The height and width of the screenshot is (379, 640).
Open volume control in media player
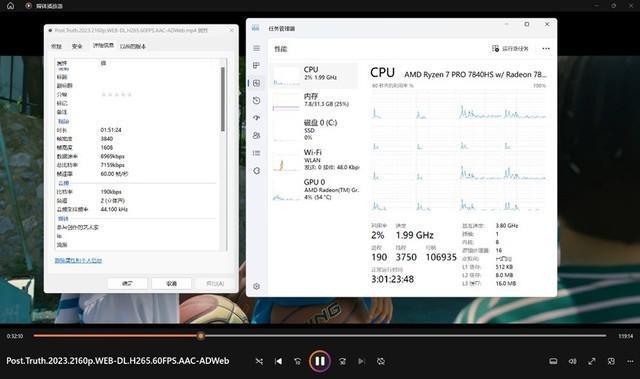(572, 361)
